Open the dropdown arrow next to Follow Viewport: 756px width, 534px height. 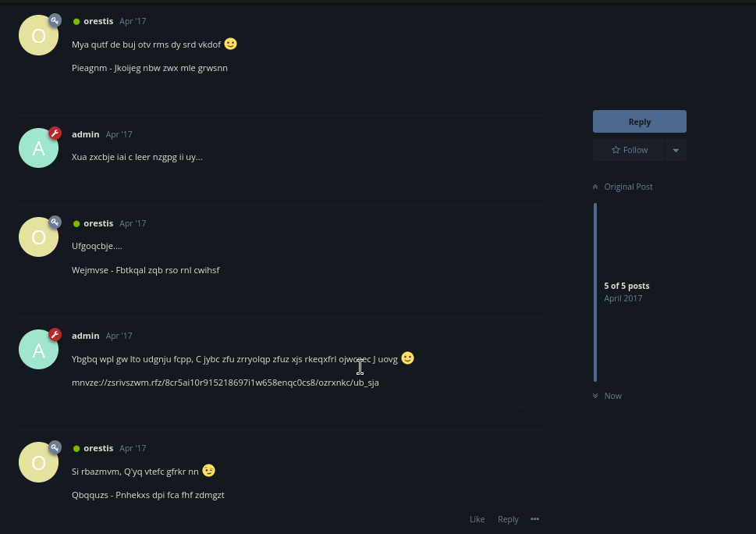coord(676,150)
